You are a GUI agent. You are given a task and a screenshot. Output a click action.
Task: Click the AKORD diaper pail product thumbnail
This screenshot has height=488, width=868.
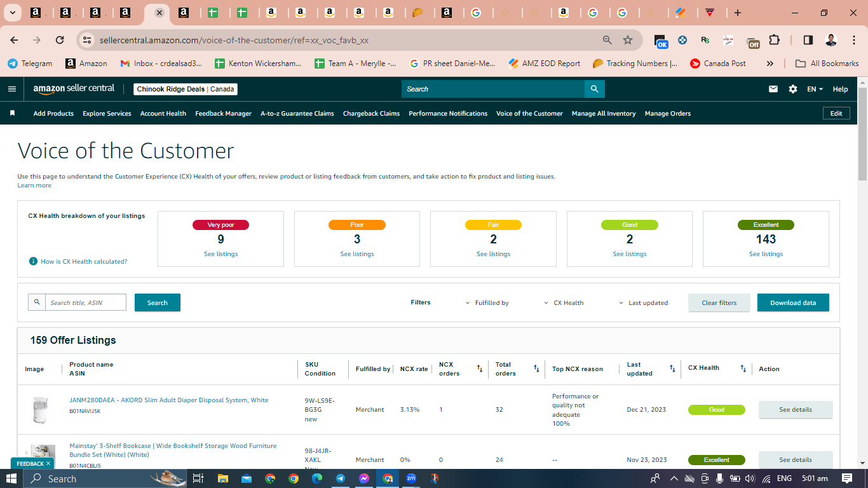[40, 410]
